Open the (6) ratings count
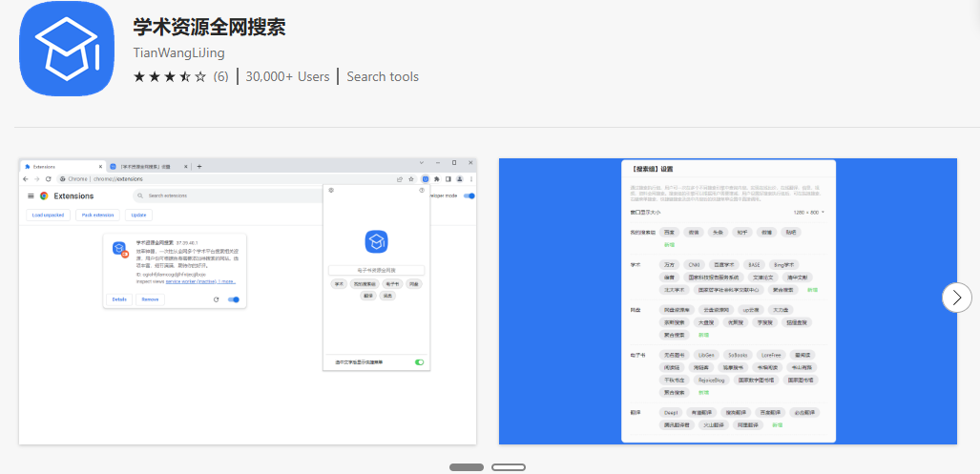The height and width of the screenshot is (474, 980). click(220, 77)
